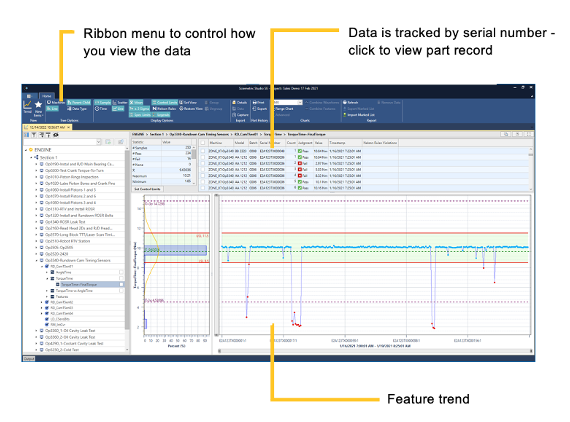Check the header checkbox in data grid
Viewport: 570px width, 422px height.
(x=203, y=143)
